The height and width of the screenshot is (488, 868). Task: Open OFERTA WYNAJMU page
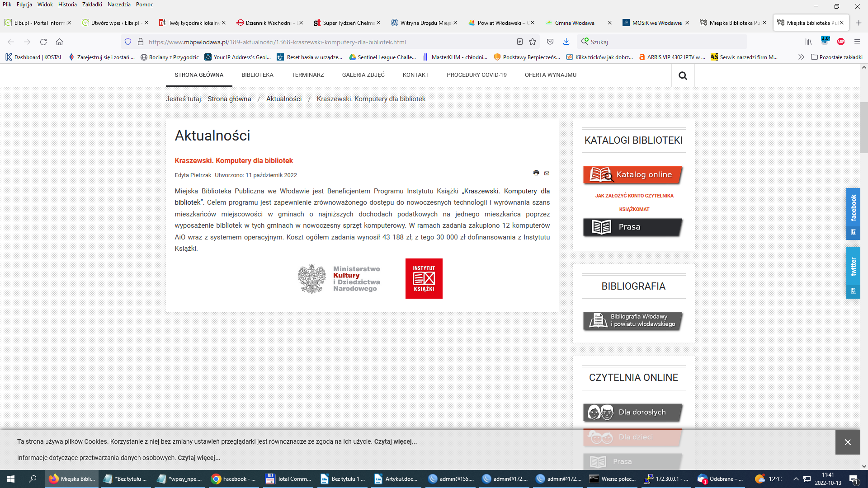(551, 75)
